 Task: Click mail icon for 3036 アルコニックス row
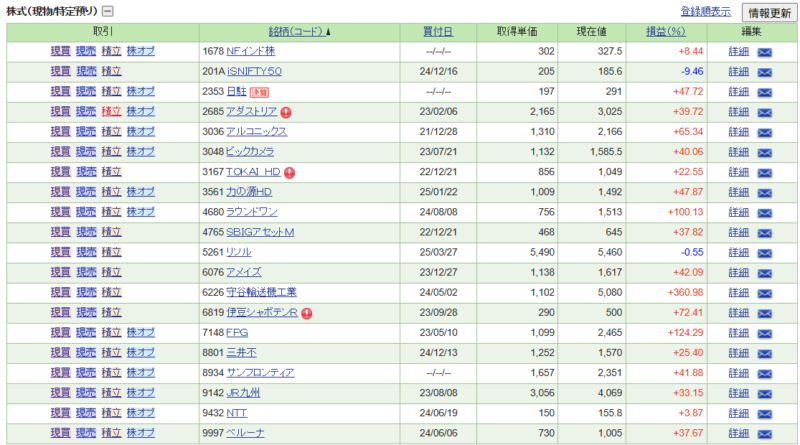tap(764, 133)
